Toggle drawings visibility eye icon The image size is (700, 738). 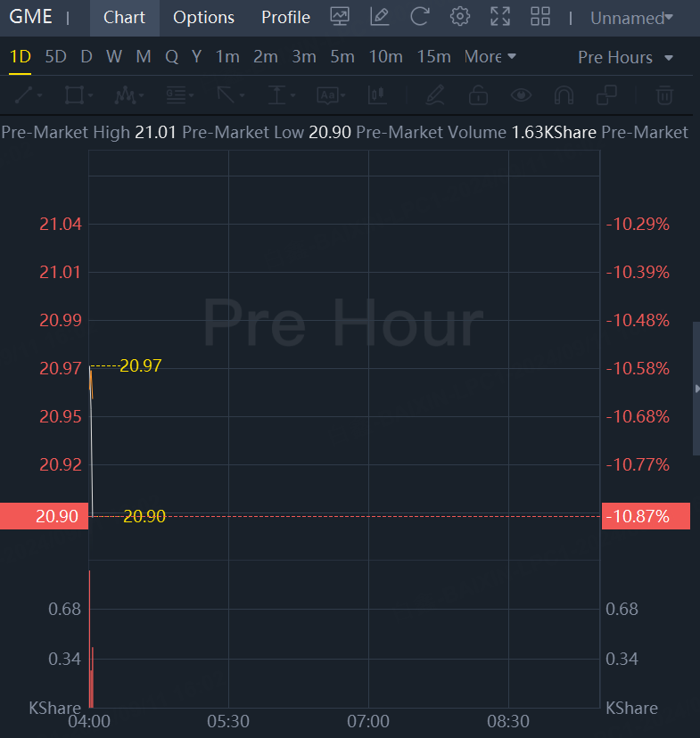point(521,94)
